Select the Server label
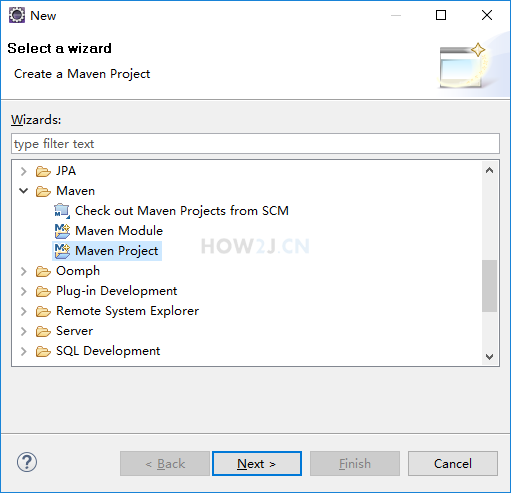Image resolution: width=511 pixels, height=493 pixels. click(x=75, y=331)
